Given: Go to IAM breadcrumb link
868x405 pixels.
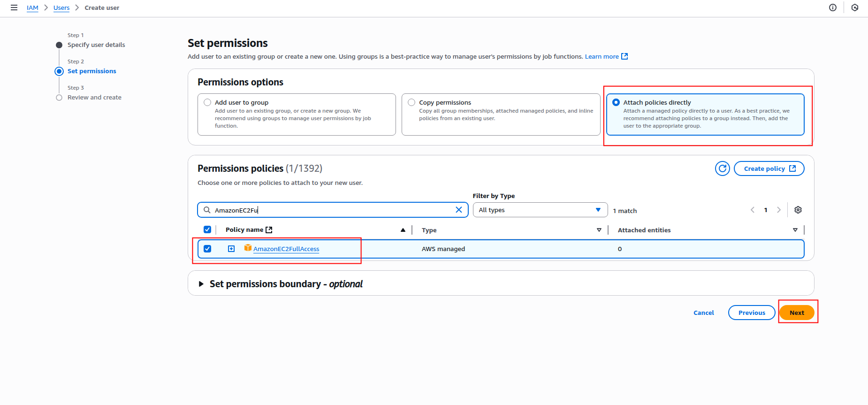Looking at the screenshot, I should (32, 8).
